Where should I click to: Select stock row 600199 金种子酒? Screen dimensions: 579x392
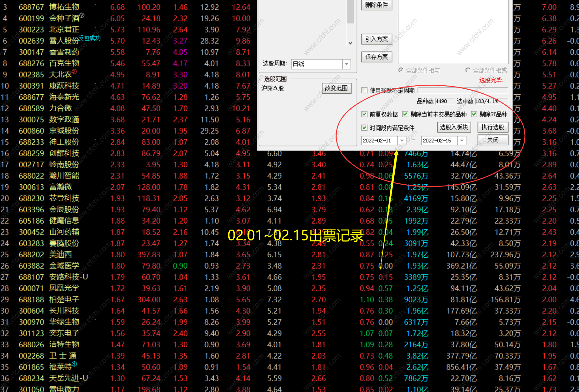coord(49,18)
